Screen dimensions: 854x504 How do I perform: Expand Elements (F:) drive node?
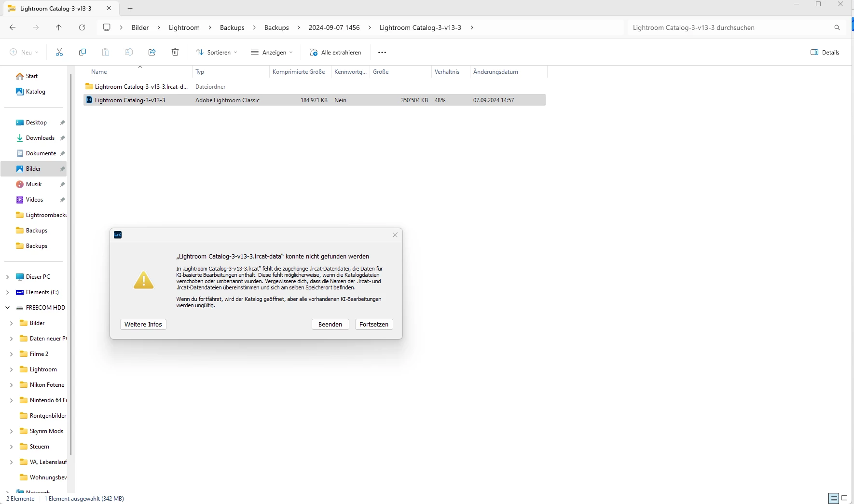[x=7, y=292]
